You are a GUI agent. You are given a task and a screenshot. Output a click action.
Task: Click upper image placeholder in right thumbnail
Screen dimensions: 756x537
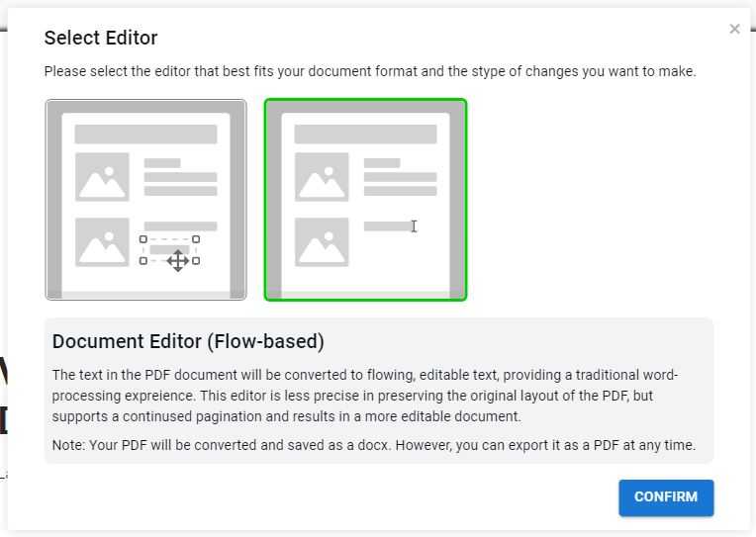point(322,178)
